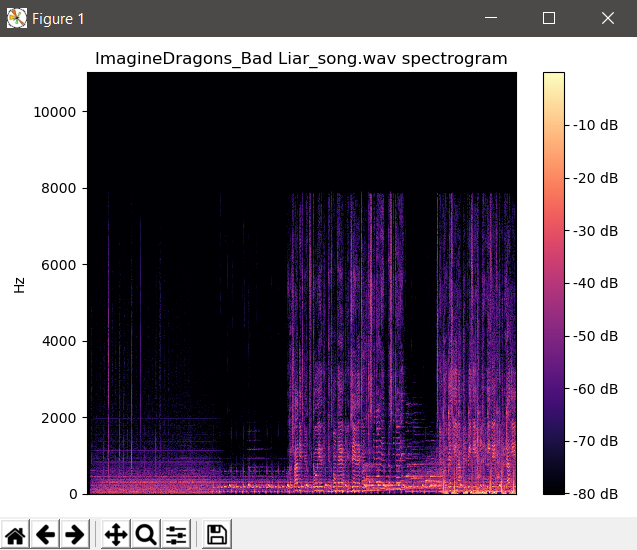Image resolution: width=637 pixels, height=550 pixels.
Task: Click the 6000 y-axis tick label
Action: [58, 265]
